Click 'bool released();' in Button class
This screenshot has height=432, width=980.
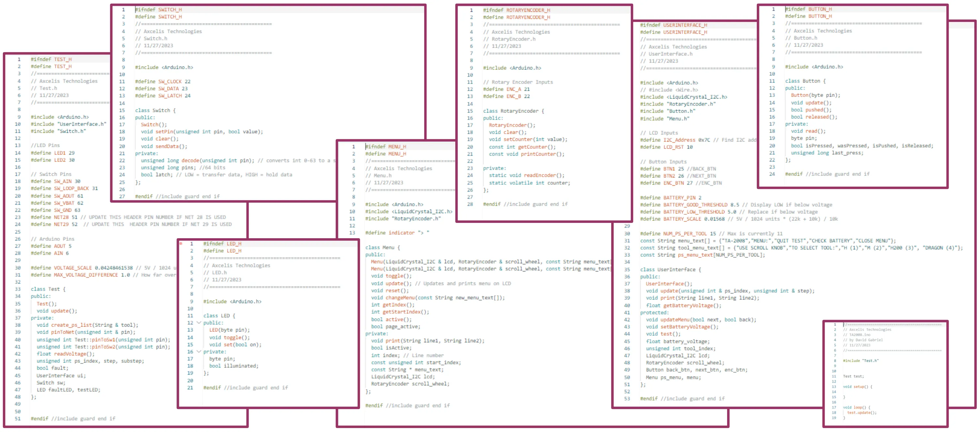pos(814,117)
